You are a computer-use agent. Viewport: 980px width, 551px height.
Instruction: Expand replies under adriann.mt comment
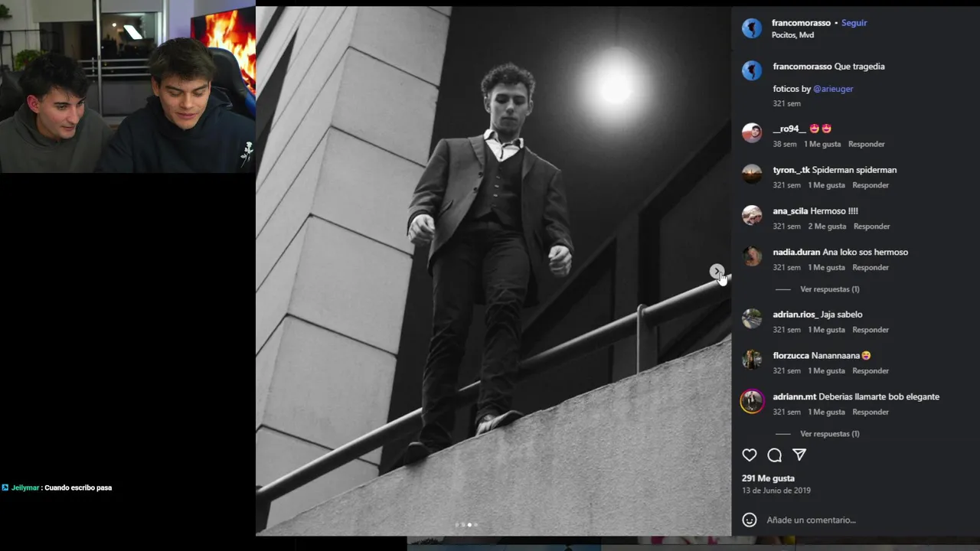click(829, 434)
